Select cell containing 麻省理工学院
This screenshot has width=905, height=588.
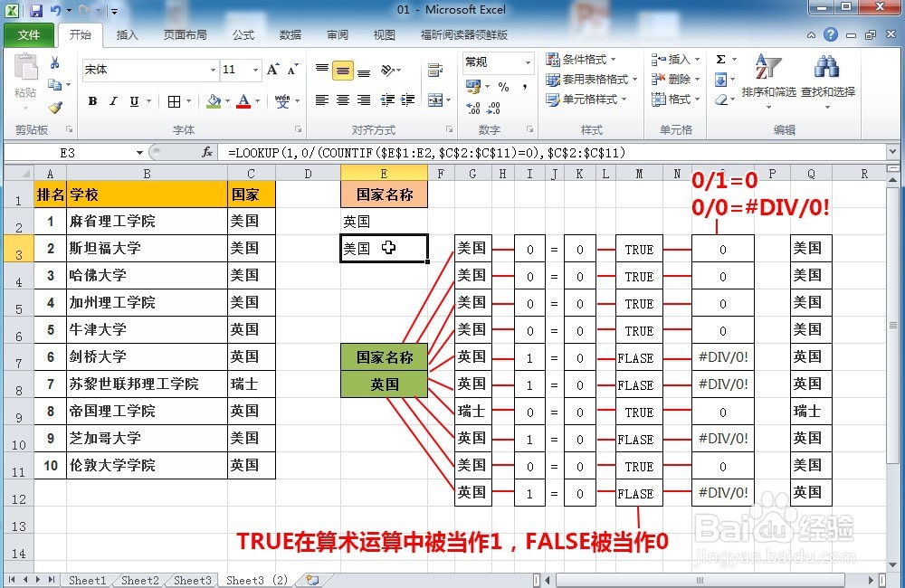point(148,221)
